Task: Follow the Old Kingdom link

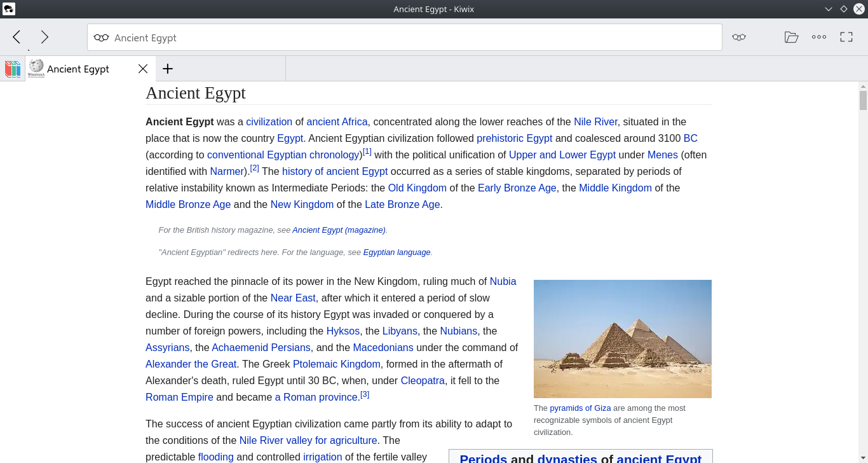Action: pos(417,188)
